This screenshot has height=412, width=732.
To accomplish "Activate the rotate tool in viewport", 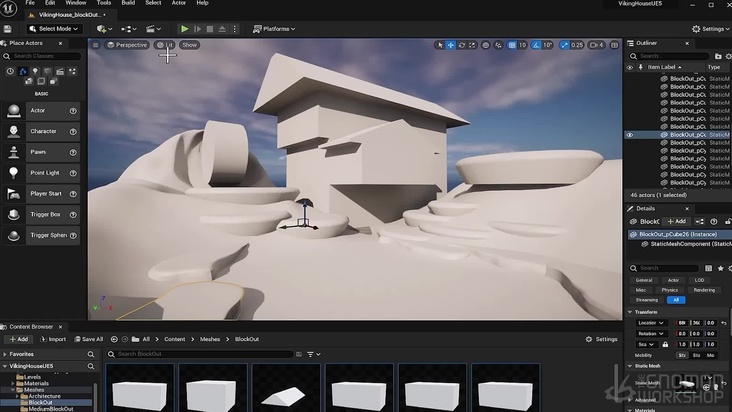I will pos(462,45).
